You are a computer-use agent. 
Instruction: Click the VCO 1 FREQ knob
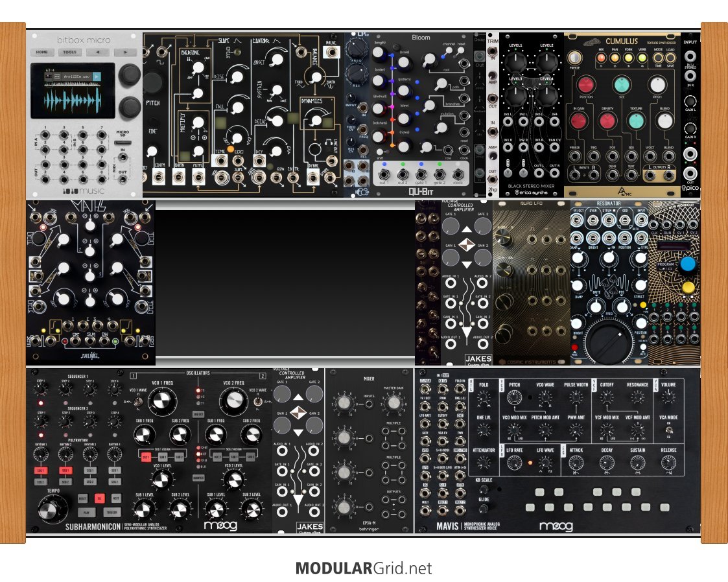(x=161, y=401)
